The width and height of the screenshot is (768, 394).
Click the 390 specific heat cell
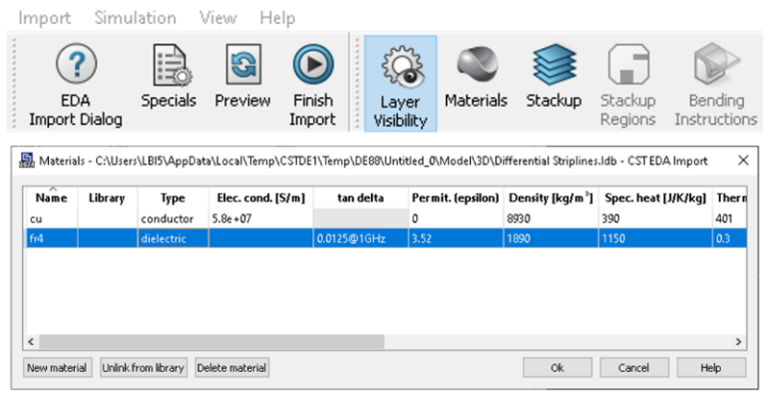click(655, 219)
